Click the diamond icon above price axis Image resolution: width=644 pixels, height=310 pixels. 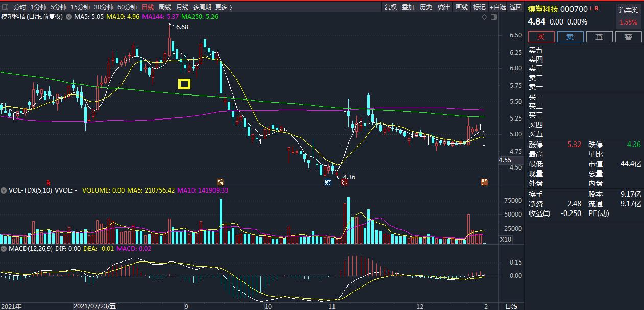[x=485, y=17]
